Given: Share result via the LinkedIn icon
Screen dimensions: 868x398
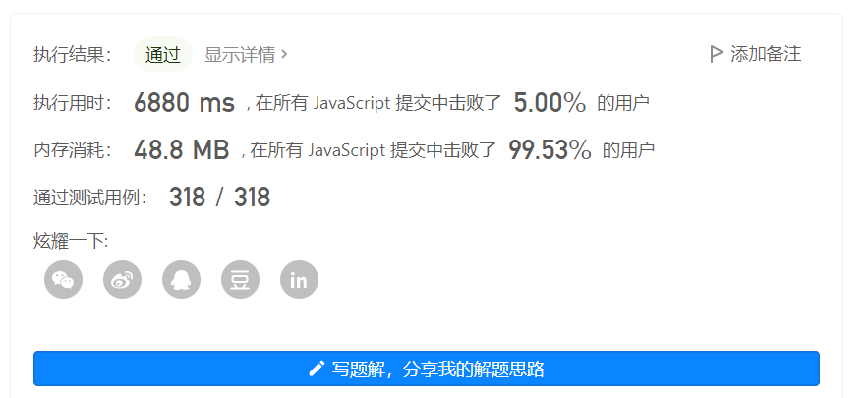Looking at the screenshot, I should pos(300,279).
